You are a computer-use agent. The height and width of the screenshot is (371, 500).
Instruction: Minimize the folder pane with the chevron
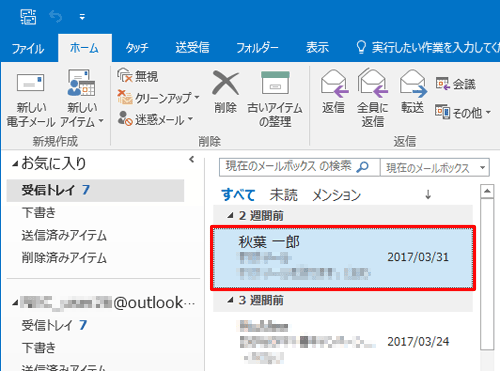click(192, 159)
